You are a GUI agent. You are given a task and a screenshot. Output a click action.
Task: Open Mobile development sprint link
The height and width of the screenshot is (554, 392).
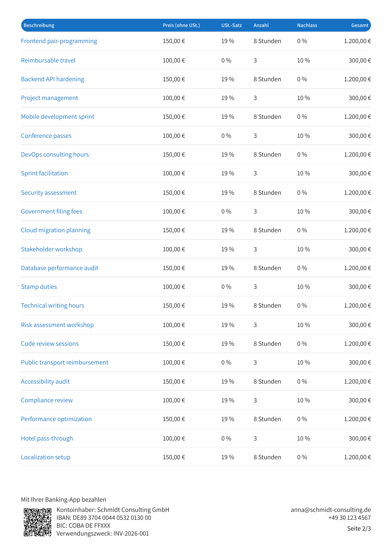point(58,117)
